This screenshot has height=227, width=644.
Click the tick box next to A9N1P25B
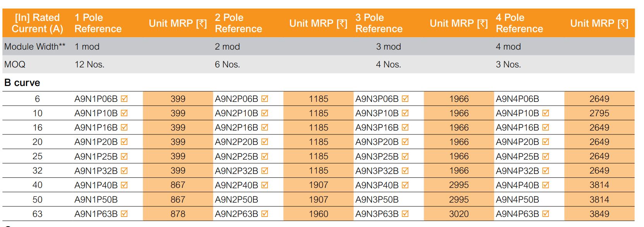coord(124,156)
